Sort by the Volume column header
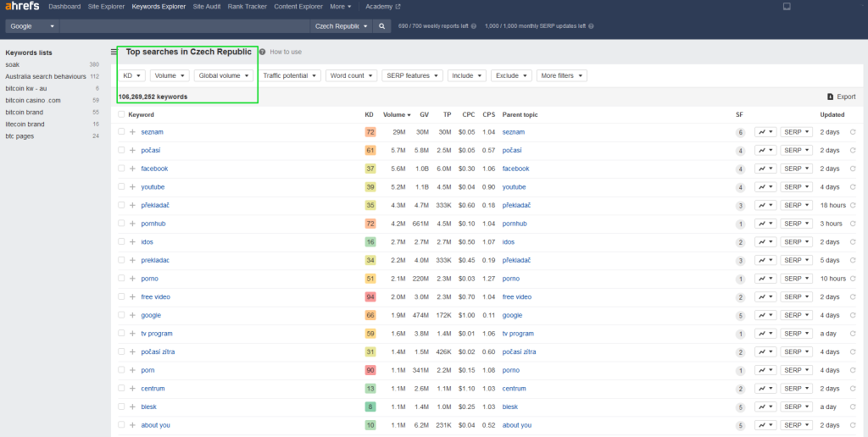 click(x=397, y=115)
